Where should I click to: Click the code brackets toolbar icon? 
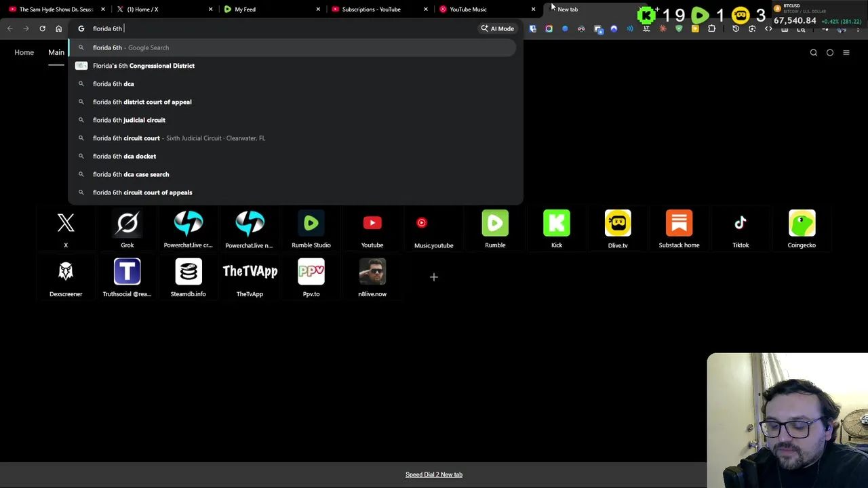click(768, 28)
